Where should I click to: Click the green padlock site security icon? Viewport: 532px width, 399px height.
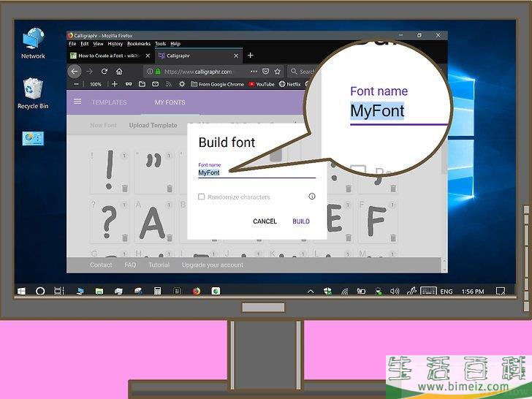point(158,72)
